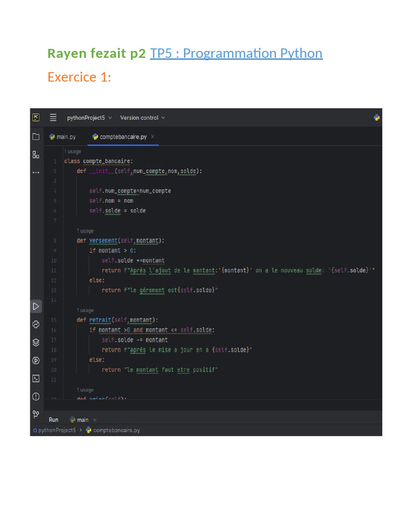Screen dimensions: 399x532
Task: Open the Services tool window
Action: click(x=36, y=361)
